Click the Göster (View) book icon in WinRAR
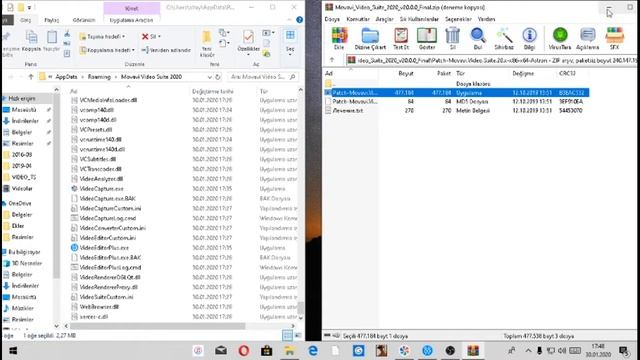 (427, 38)
